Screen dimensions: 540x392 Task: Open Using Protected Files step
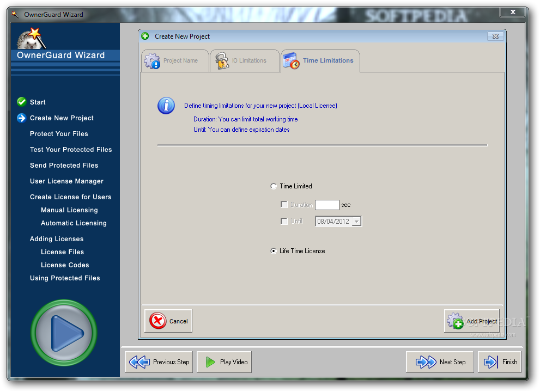65,278
